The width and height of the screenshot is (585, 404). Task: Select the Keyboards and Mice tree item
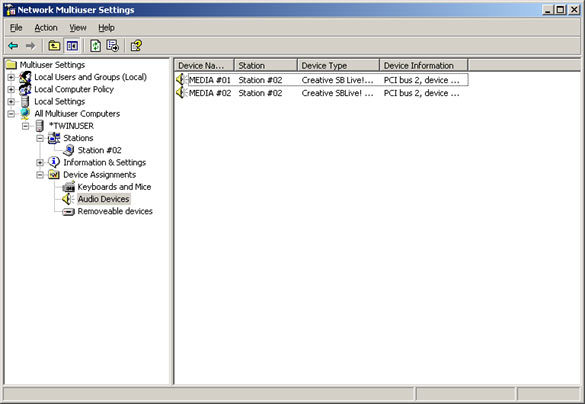point(114,187)
